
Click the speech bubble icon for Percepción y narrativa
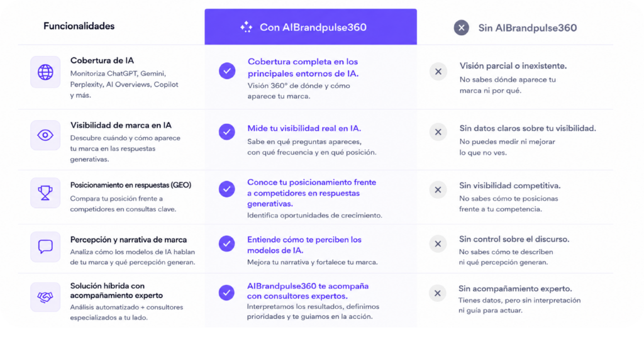(x=45, y=247)
